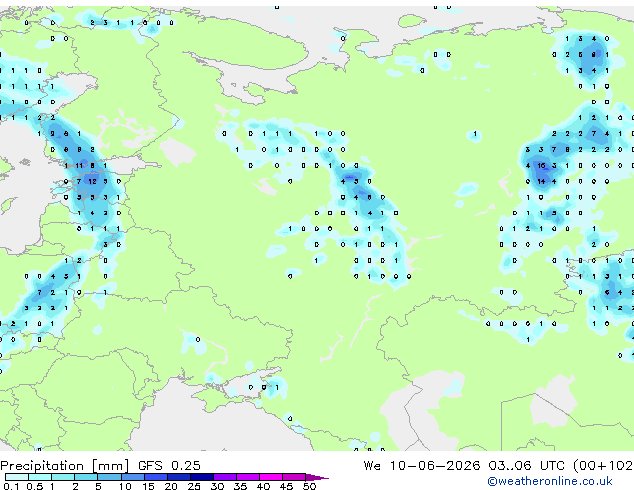Click the '03..06 UTC' time label

click(526, 466)
